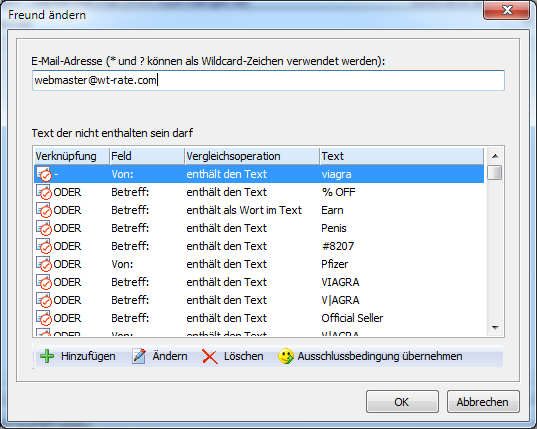Screen dimensions: 537x429
Task: Cancel the dialog with Abbrechen
Action: (x=483, y=402)
